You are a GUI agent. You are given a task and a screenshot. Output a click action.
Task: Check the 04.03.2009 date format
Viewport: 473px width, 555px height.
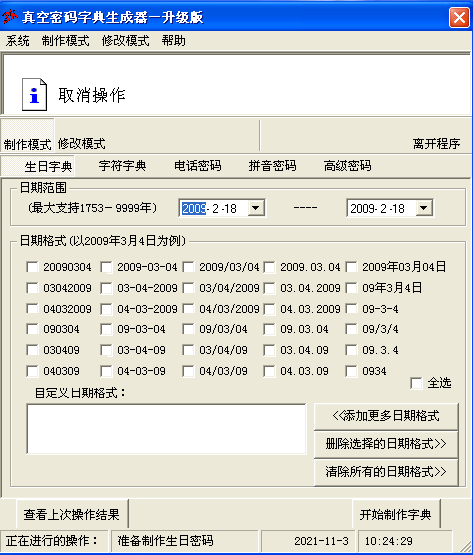coord(269,309)
